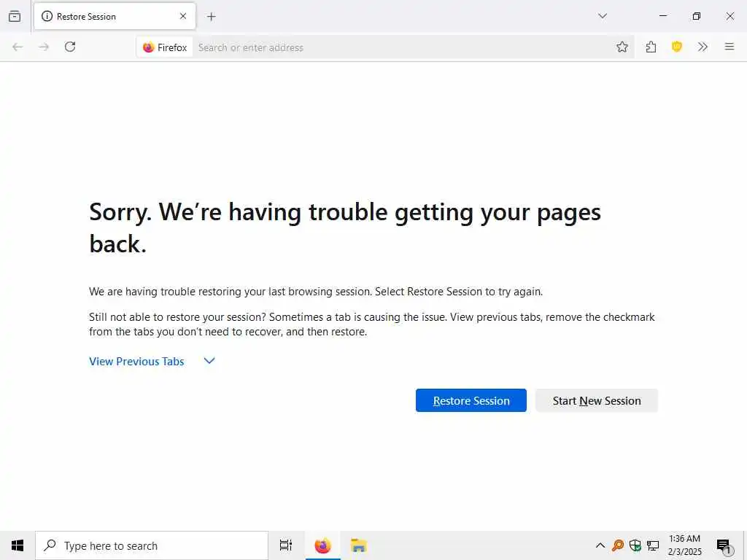Click the Firefox identity label in address bar

click(165, 47)
